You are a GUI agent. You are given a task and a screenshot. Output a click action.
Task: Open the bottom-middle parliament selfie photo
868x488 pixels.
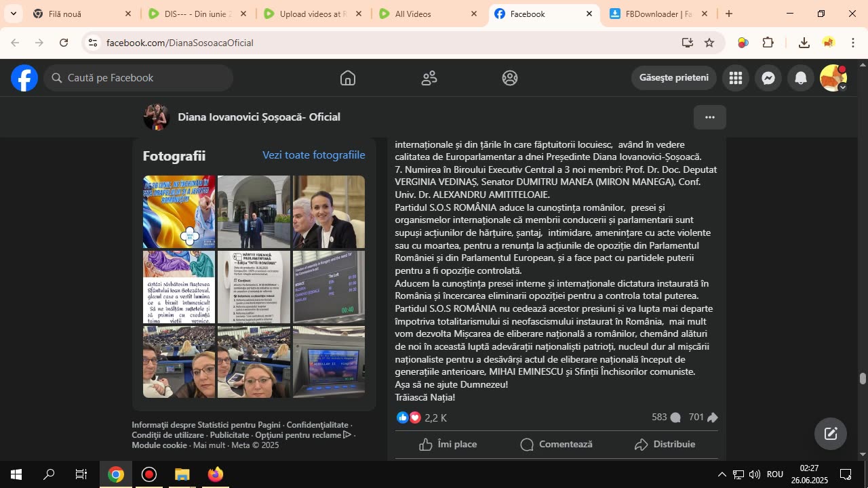(254, 362)
